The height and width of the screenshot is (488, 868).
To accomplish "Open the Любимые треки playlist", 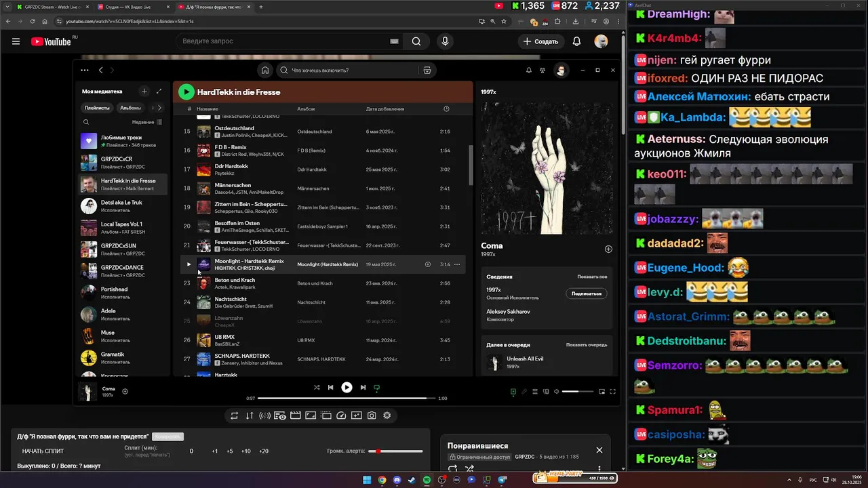I will pyautogui.click(x=123, y=141).
